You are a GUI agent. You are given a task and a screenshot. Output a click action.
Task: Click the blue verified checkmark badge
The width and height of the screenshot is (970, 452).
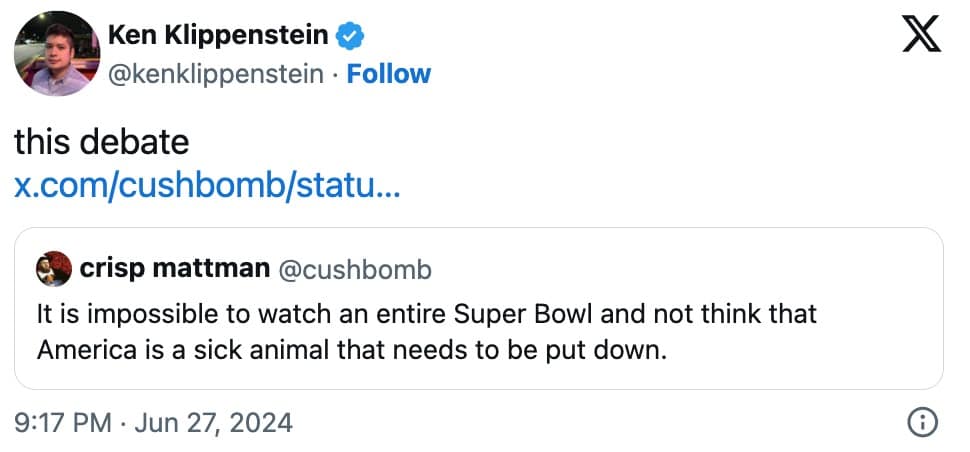coord(349,37)
